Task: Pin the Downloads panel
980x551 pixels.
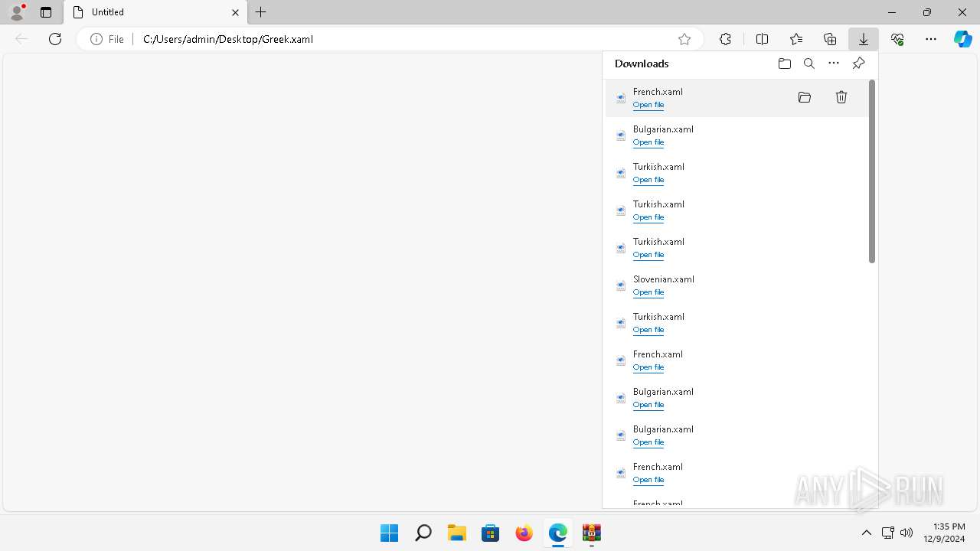Action: 858,64
